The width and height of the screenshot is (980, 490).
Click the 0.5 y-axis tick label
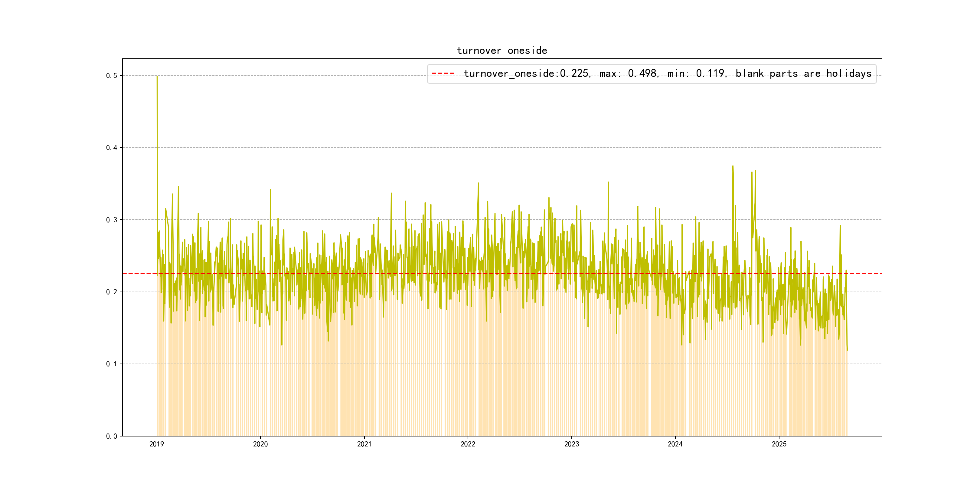coord(112,76)
